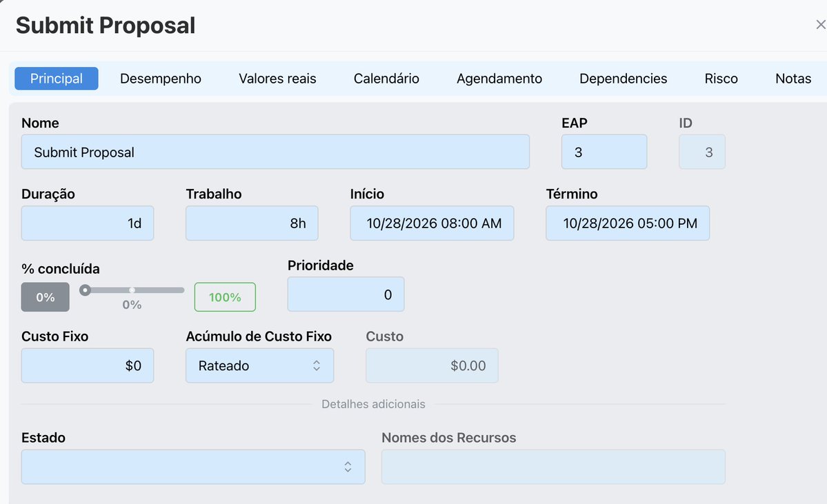Switch to the Dependencies tab
Image resolution: width=827 pixels, height=504 pixels.
(x=623, y=79)
